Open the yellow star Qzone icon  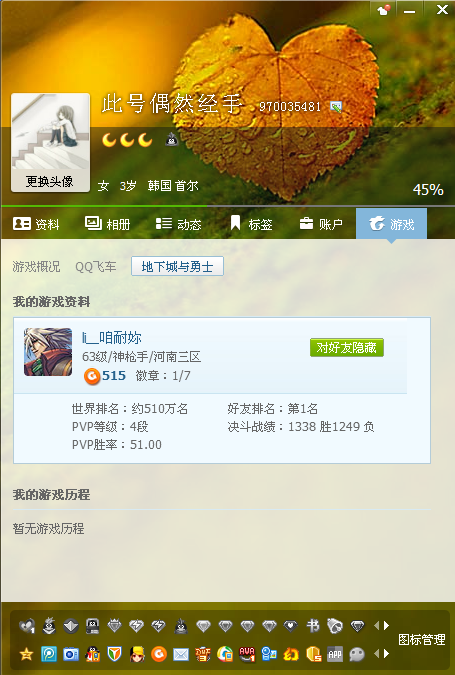26,654
